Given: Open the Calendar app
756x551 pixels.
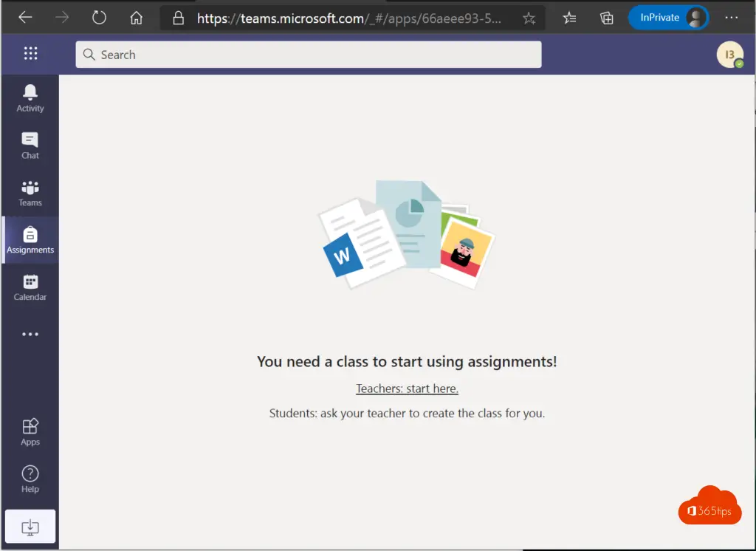Looking at the screenshot, I should (x=30, y=287).
